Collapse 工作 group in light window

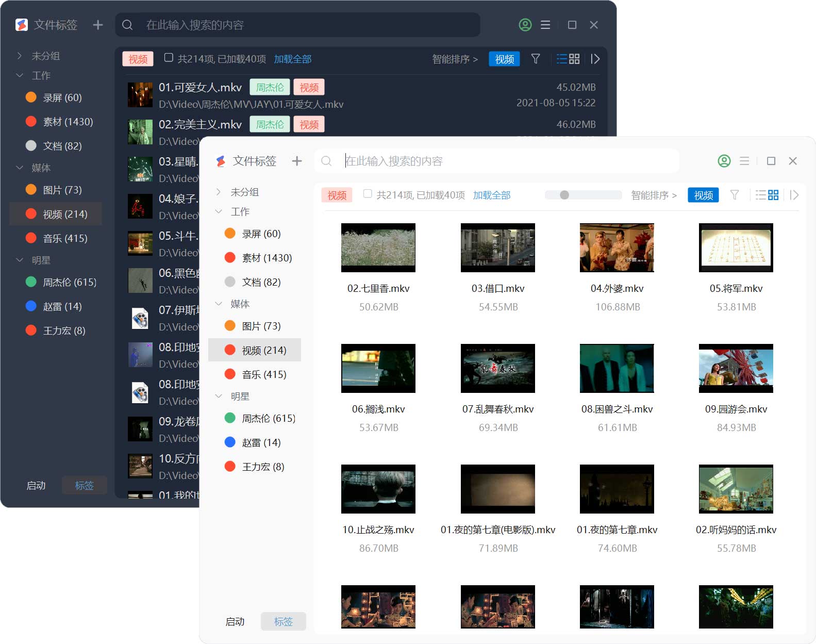[219, 211]
